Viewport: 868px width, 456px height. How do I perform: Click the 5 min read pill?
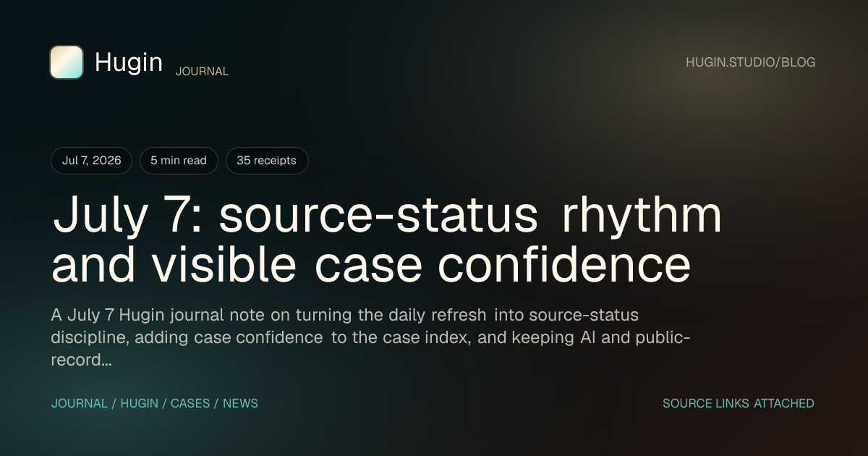(179, 161)
